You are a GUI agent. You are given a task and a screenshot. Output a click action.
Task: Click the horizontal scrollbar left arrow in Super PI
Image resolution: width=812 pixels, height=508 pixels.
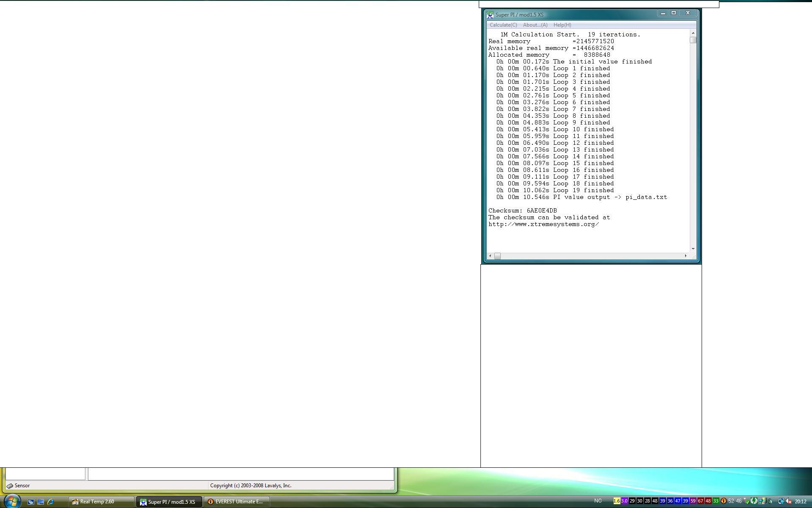pyautogui.click(x=490, y=256)
